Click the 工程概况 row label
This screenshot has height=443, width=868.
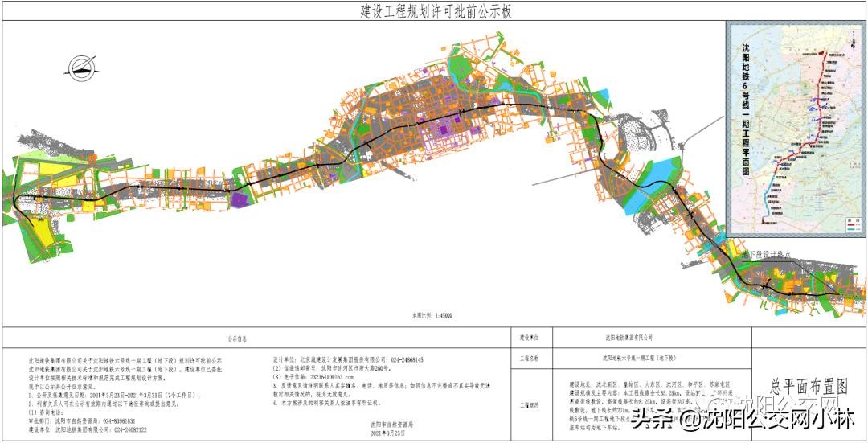530,407
